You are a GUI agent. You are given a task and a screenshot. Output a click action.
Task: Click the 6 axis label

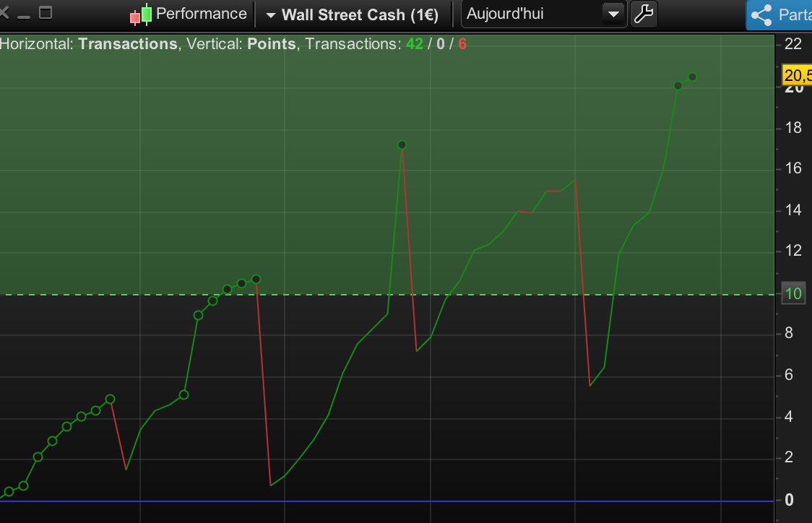[x=789, y=375]
